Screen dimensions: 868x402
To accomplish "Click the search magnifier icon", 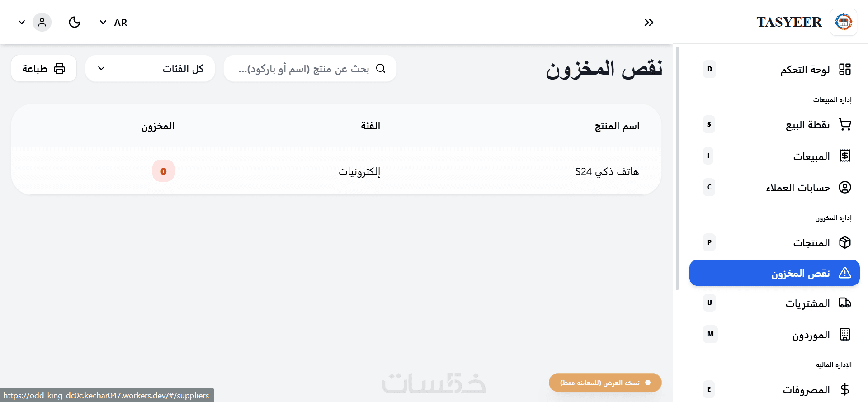I will point(381,68).
